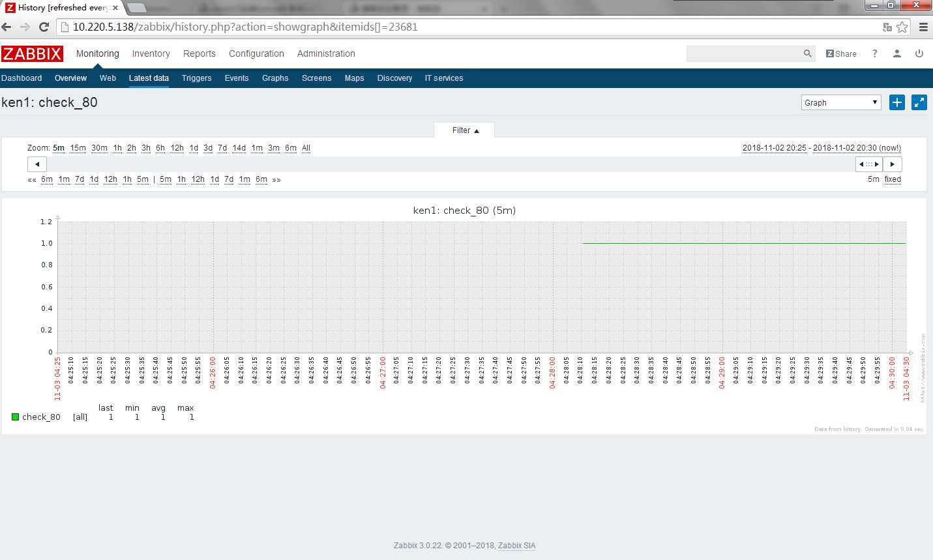Set zoom to All
Screen dimensions: 933x560
click(x=306, y=148)
